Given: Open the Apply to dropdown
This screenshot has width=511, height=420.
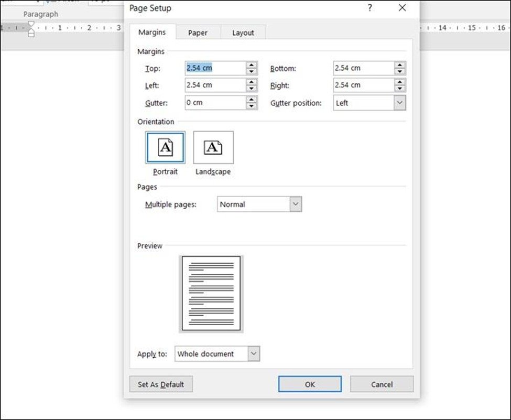Looking at the screenshot, I should pyautogui.click(x=254, y=354).
